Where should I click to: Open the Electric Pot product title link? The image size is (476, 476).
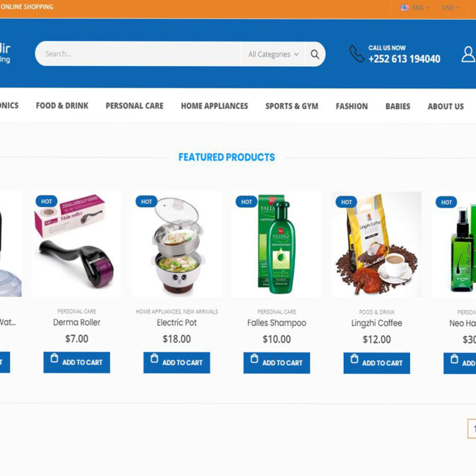click(x=177, y=323)
